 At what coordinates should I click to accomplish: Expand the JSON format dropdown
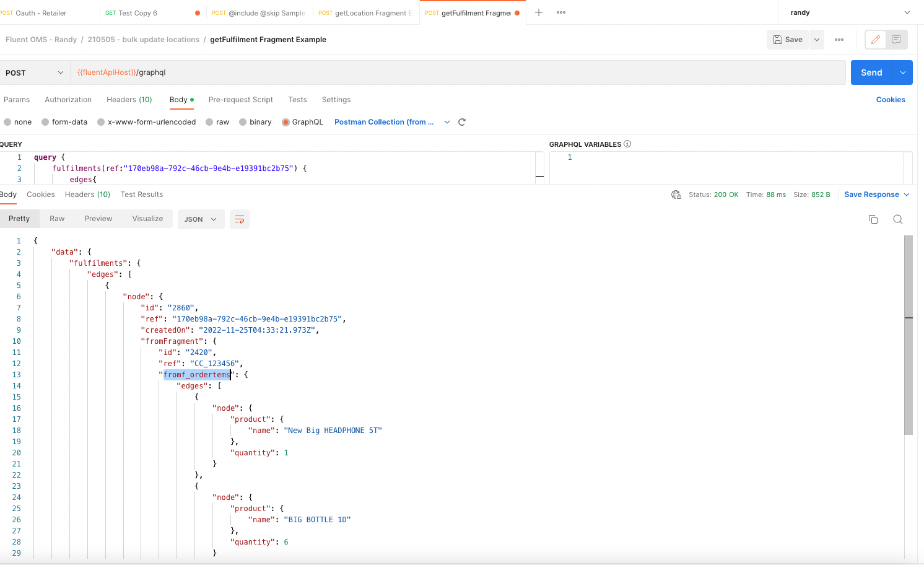click(201, 219)
